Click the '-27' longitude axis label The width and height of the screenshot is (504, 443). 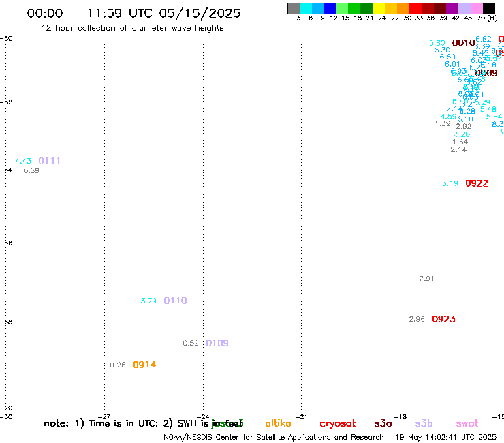click(104, 417)
